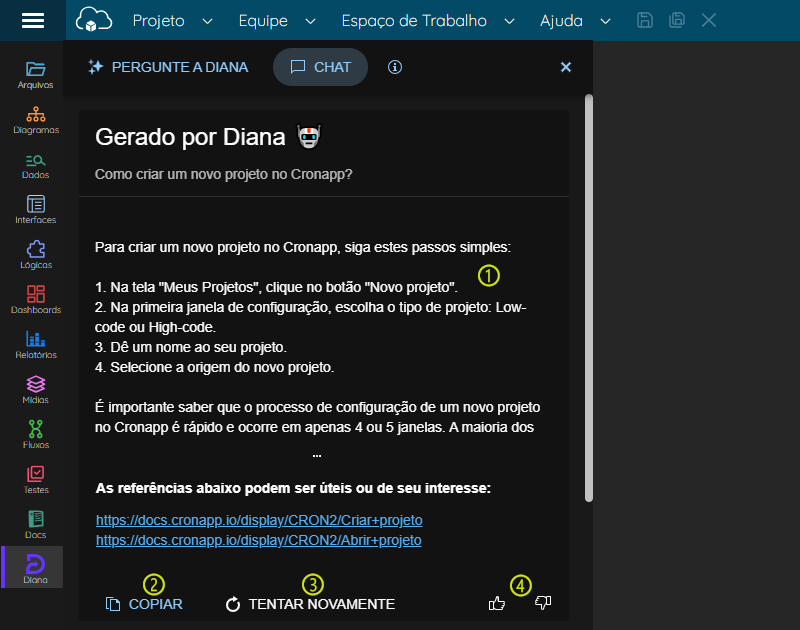Expand the Ajuda dropdown chevron
Image resolution: width=800 pixels, height=630 pixels.
coord(605,21)
